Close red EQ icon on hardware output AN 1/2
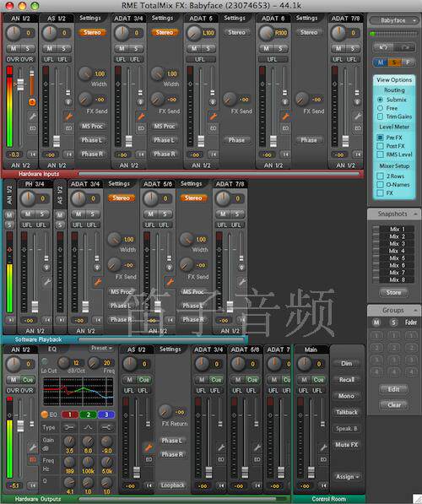 (32, 459)
